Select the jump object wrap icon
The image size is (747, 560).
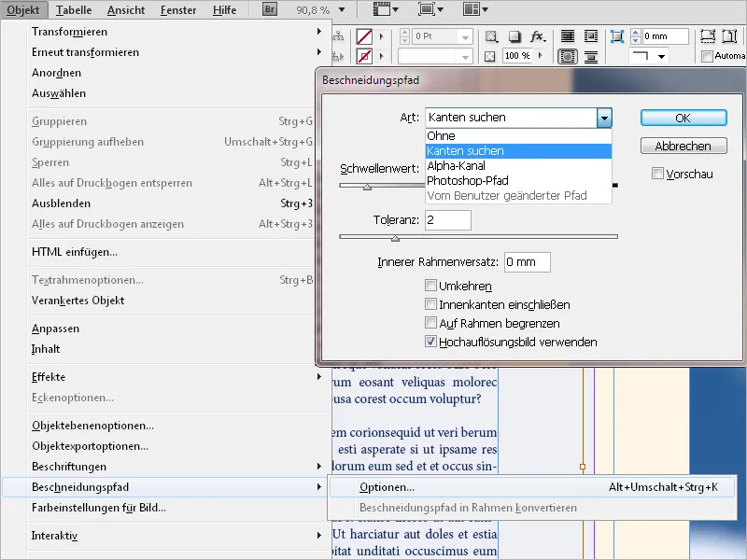(591, 57)
